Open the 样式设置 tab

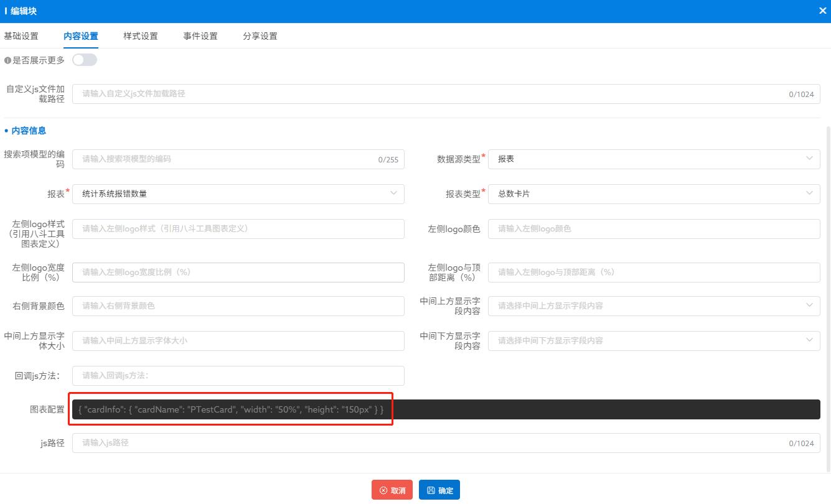coord(141,36)
